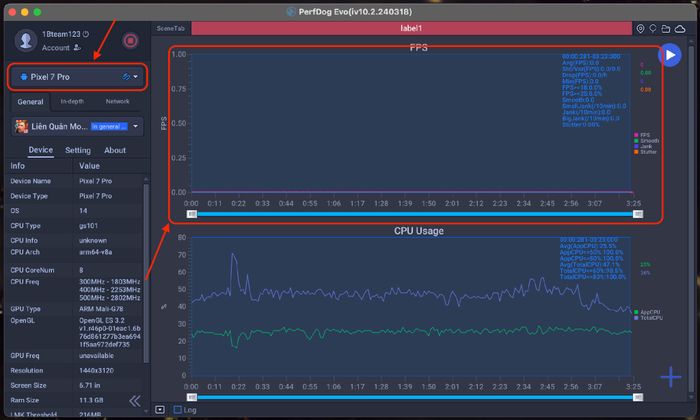
Task: Click the device info table scrollbar
Action: pyautogui.click(x=146, y=272)
